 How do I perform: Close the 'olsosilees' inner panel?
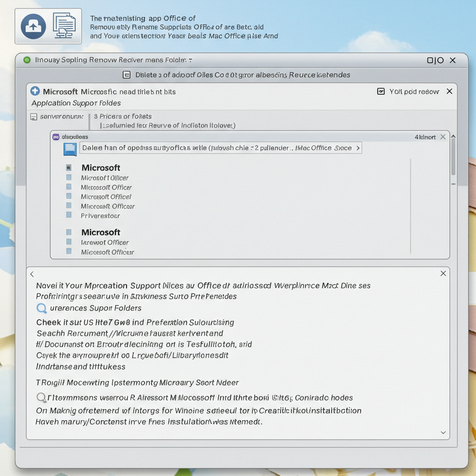click(x=443, y=137)
